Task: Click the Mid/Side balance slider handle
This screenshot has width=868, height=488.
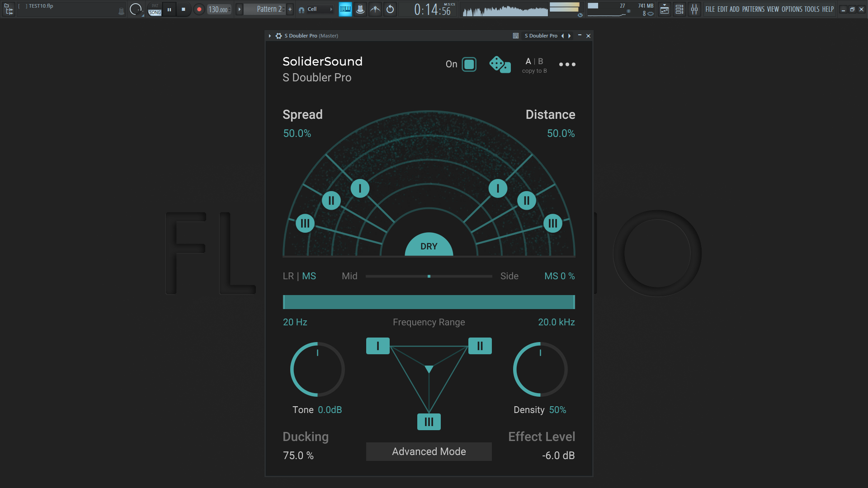Action: tap(429, 276)
